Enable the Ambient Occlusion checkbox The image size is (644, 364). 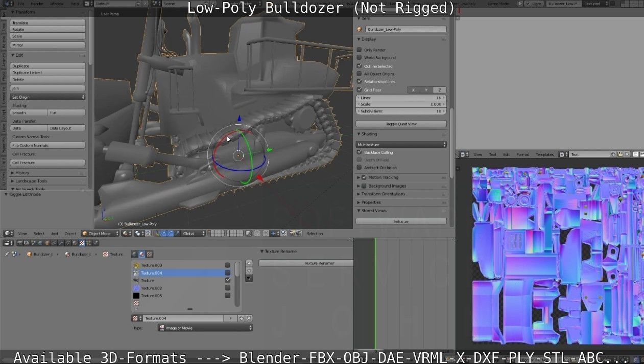point(360,167)
